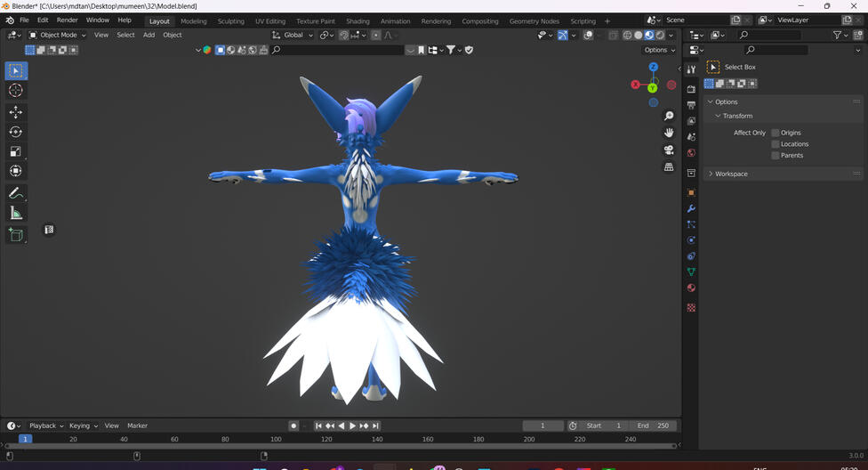Select the Select Box tool in toolbar
This screenshot has height=470, width=868.
(x=15, y=71)
